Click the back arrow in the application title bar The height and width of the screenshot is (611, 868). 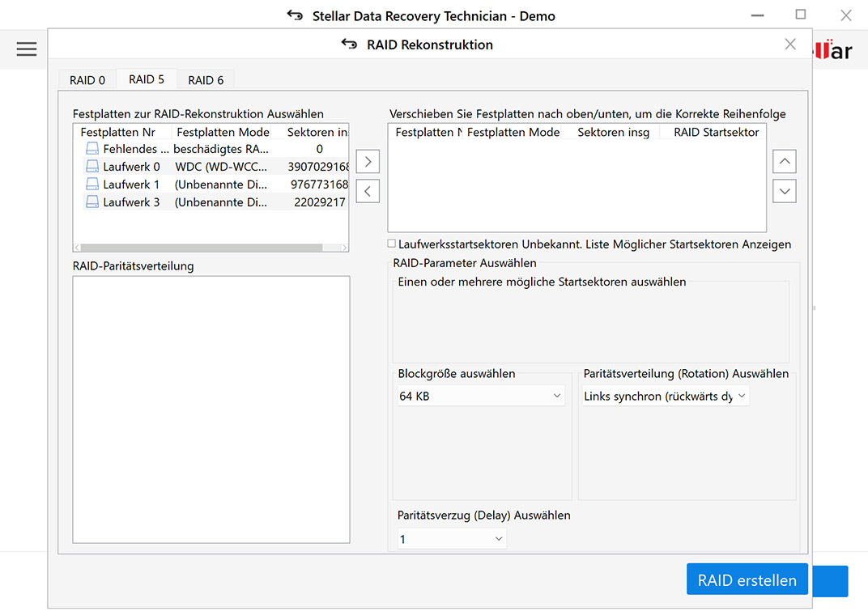click(293, 15)
